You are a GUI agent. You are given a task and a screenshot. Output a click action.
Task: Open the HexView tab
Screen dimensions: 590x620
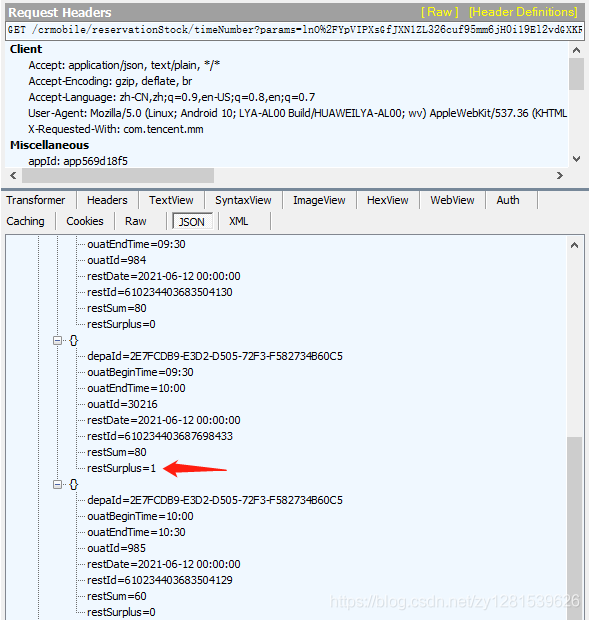click(x=388, y=200)
